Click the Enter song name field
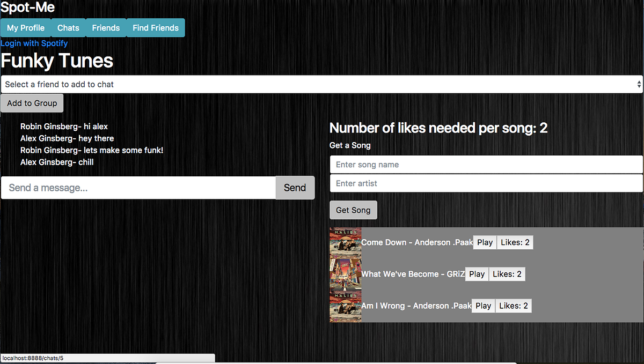This screenshot has width=644, height=364. pyautogui.click(x=486, y=164)
